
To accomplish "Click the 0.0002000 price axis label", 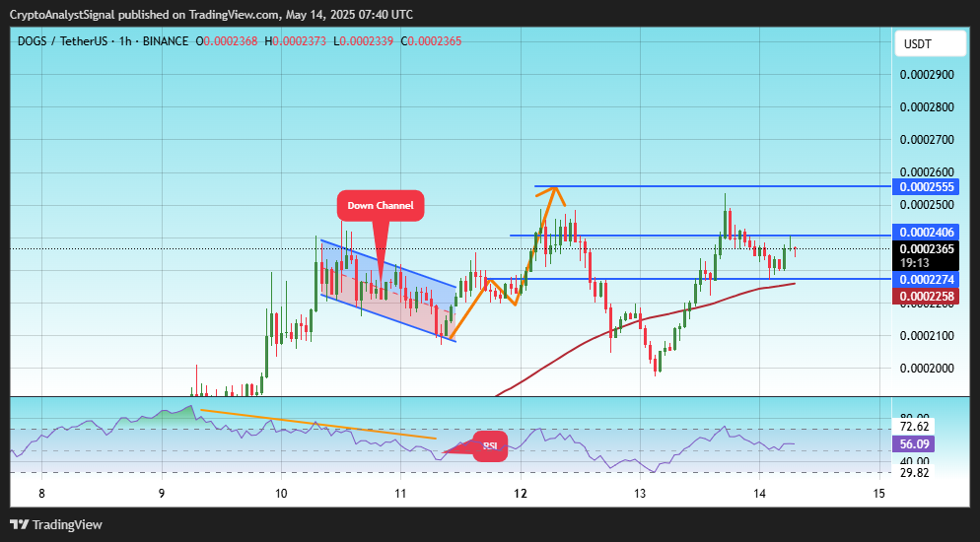I will 927,368.
